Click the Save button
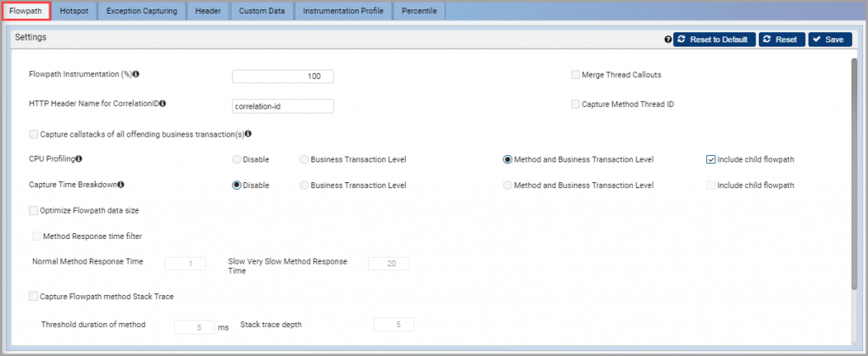The width and height of the screenshot is (868, 356). [x=830, y=40]
